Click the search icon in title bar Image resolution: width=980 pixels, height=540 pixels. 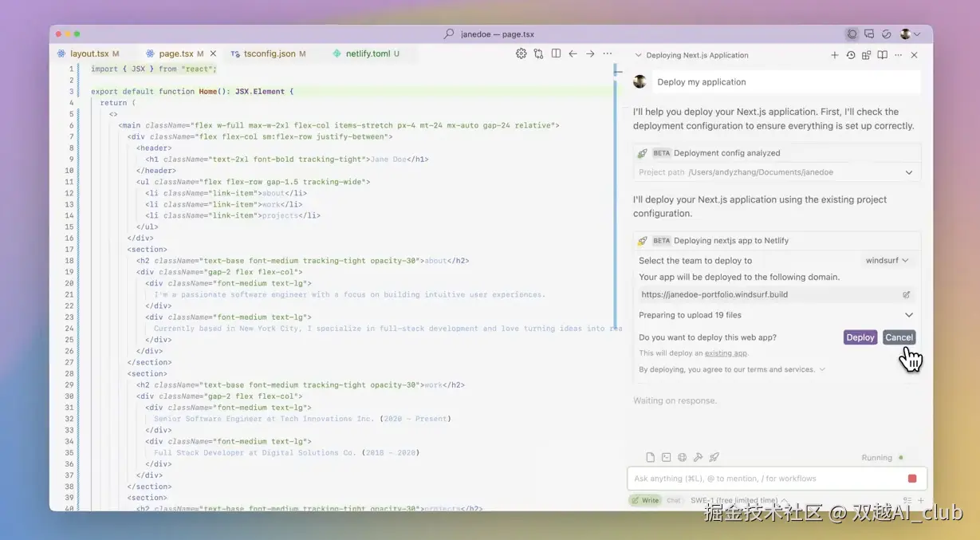click(x=449, y=34)
